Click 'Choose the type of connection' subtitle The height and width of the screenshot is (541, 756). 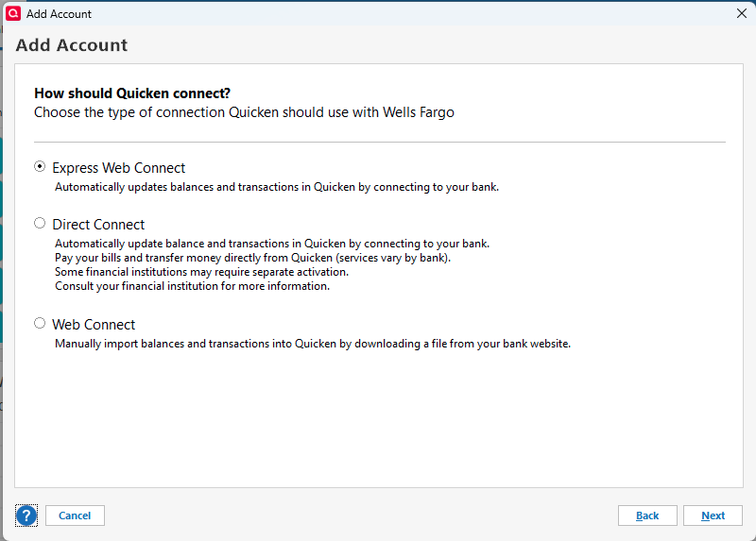click(x=244, y=112)
